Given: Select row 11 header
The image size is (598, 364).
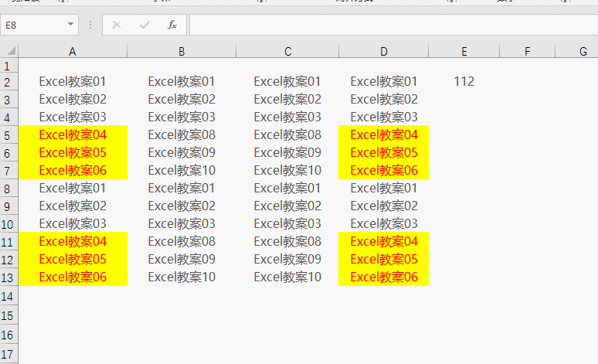Looking at the screenshot, I should coord(9,242).
